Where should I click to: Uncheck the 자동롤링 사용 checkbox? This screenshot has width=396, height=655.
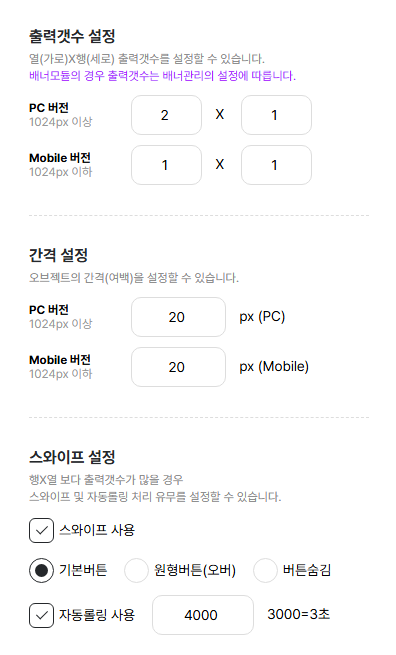[41, 615]
